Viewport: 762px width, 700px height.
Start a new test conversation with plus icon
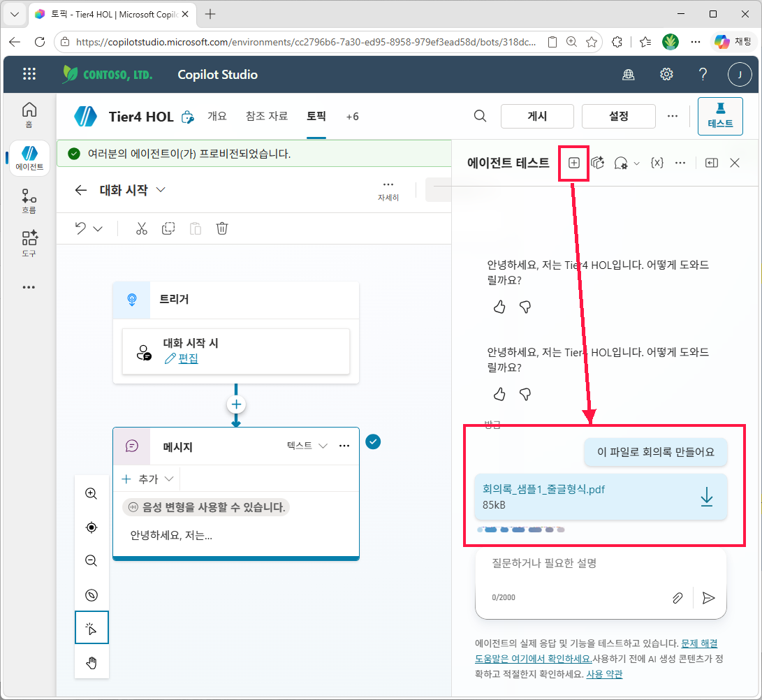574,163
